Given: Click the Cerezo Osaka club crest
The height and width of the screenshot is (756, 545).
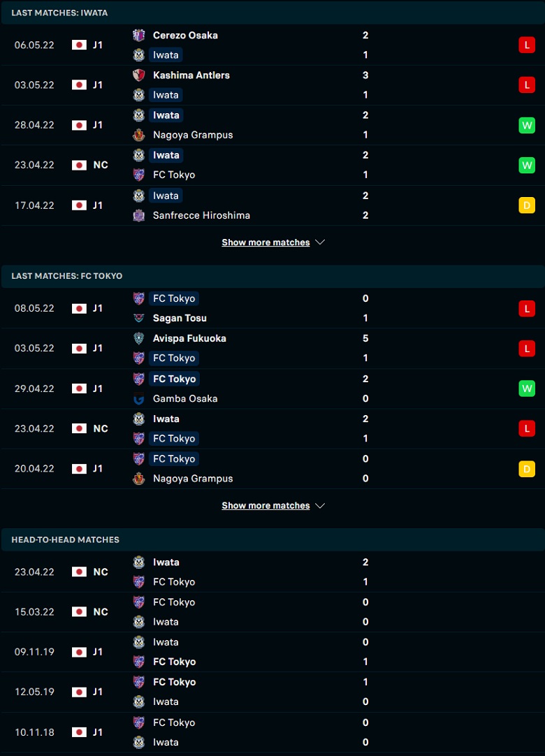Looking at the screenshot, I should (139, 35).
